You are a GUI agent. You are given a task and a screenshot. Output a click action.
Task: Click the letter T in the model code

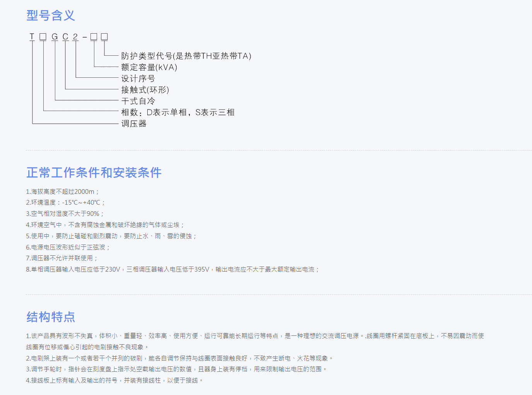(x=32, y=37)
